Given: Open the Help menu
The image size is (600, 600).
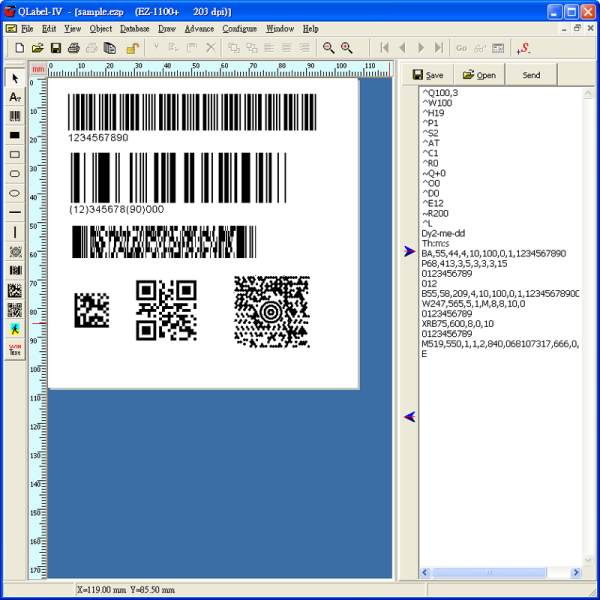Looking at the screenshot, I should coord(310,29).
